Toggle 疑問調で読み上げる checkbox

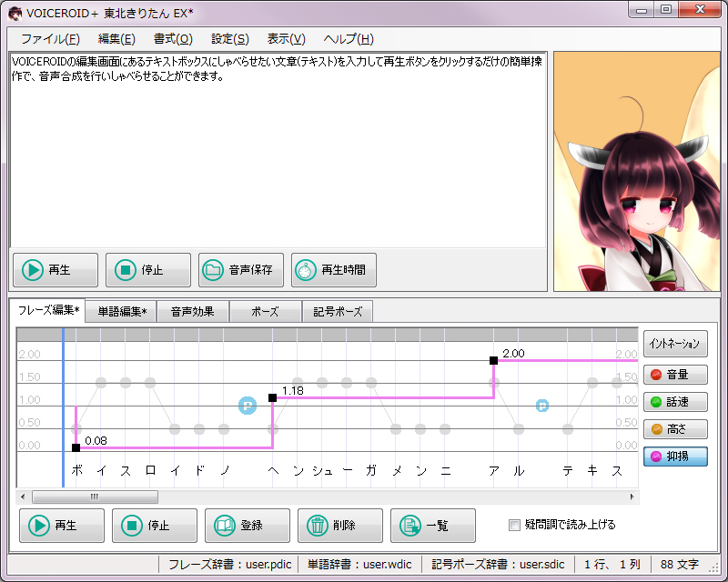(514, 526)
